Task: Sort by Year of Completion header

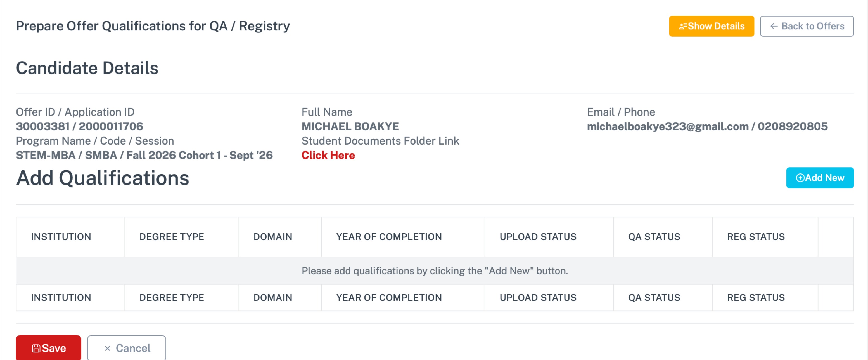Action: point(389,237)
